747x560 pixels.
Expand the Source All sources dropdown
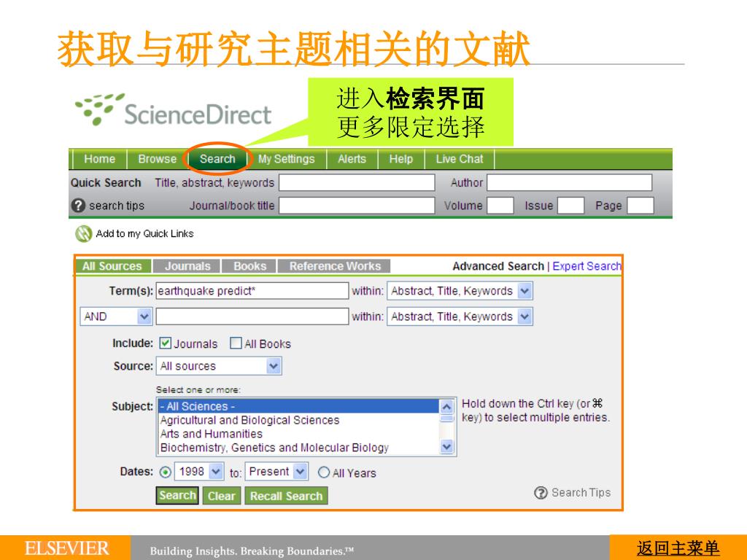click(x=219, y=366)
